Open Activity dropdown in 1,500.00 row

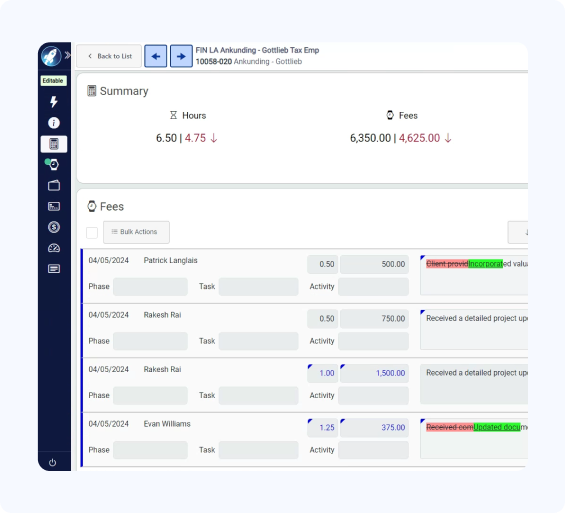373,396
